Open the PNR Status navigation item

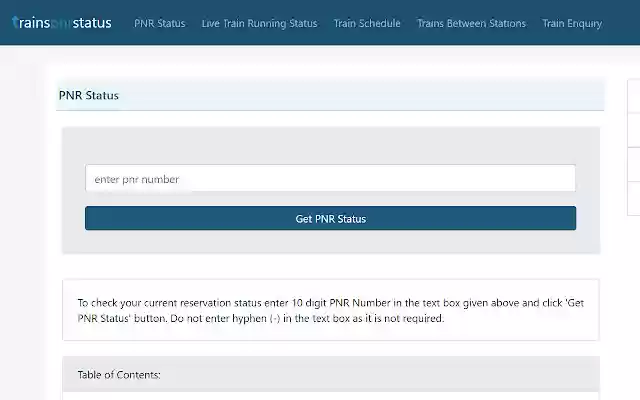coord(159,23)
